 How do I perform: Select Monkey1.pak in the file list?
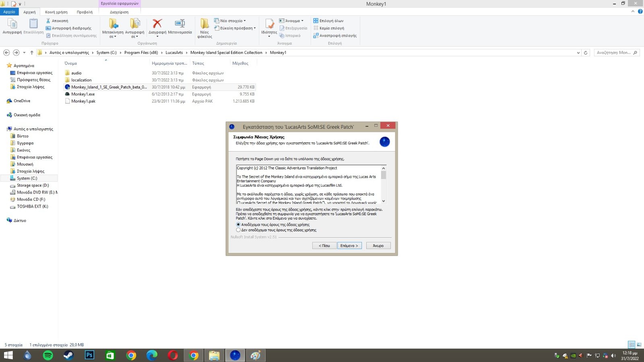click(83, 101)
